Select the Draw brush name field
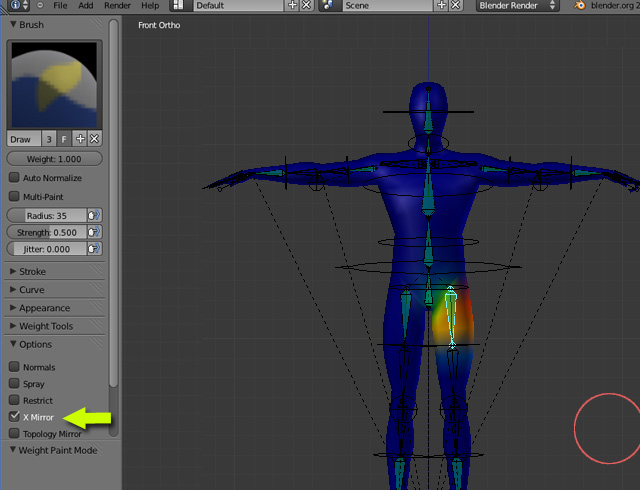 click(24, 139)
